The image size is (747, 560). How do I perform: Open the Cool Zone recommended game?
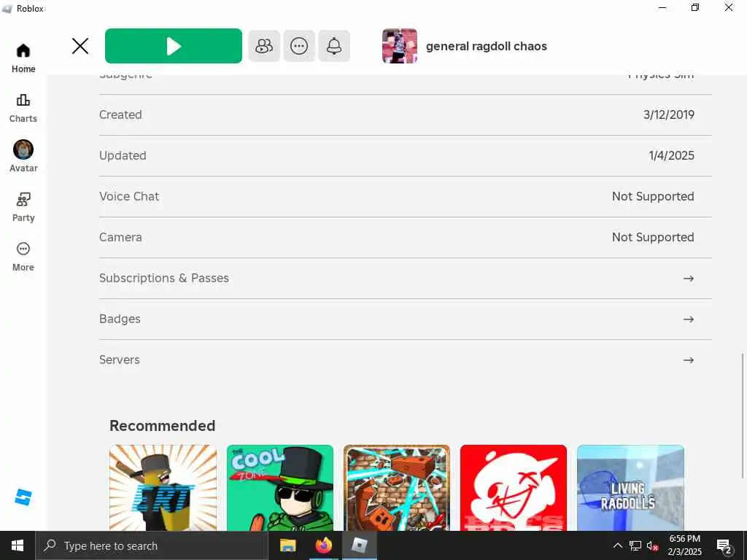point(280,488)
